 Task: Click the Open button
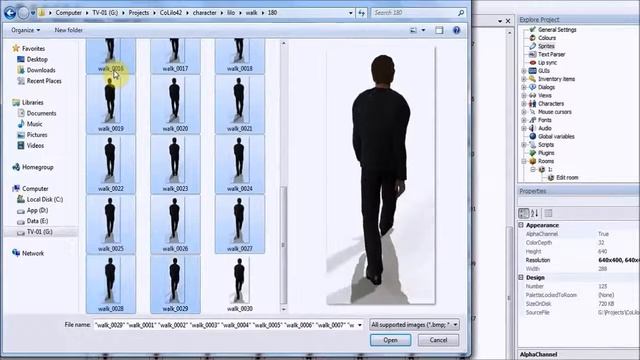pos(390,340)
